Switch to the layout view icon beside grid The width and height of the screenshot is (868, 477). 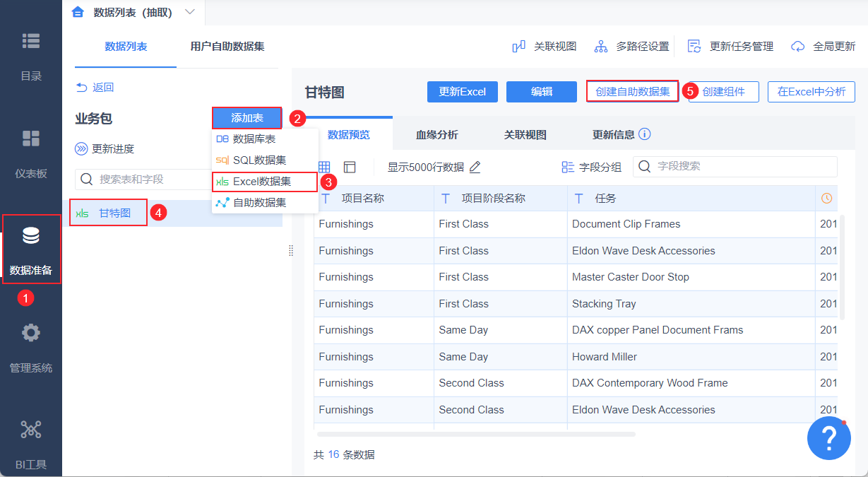(350, 167)
